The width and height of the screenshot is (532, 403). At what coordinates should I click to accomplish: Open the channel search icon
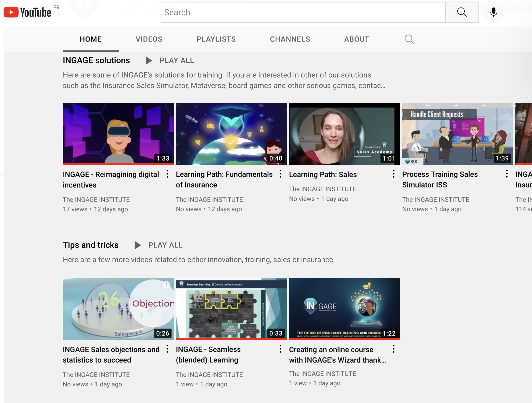click(x=409, y=39)
